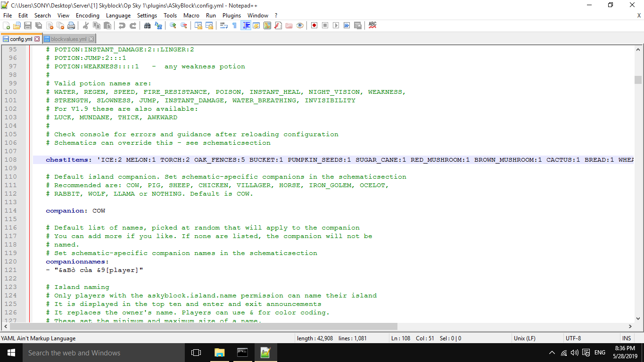Click the Print icon in toolbar
The height and width of the screenshot is (362, 644).
(71, 25)
